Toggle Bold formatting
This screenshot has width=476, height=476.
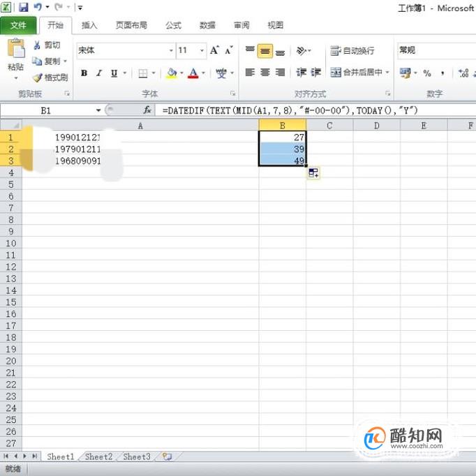click(x=84, y=73)
